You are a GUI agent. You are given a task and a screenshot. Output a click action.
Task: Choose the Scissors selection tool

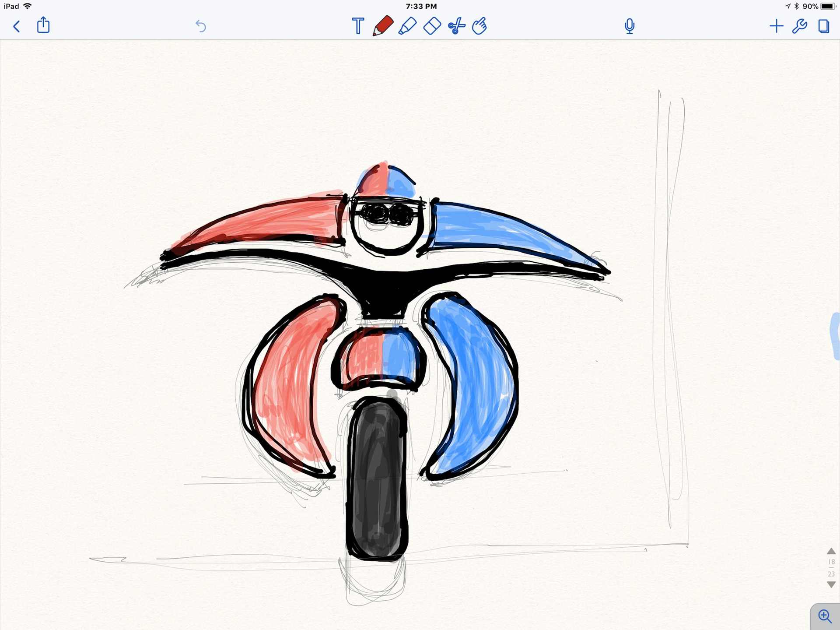tap(456, 26)
